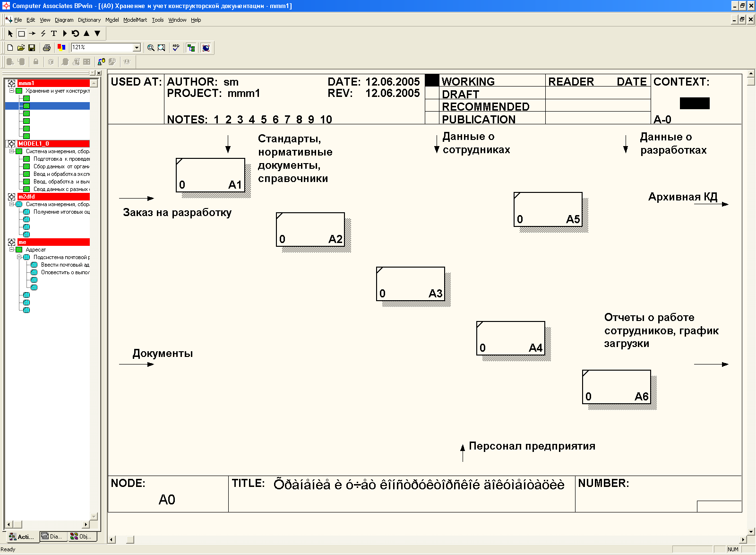Select 'Сбор данных от органи' tree item

point(61,166)
